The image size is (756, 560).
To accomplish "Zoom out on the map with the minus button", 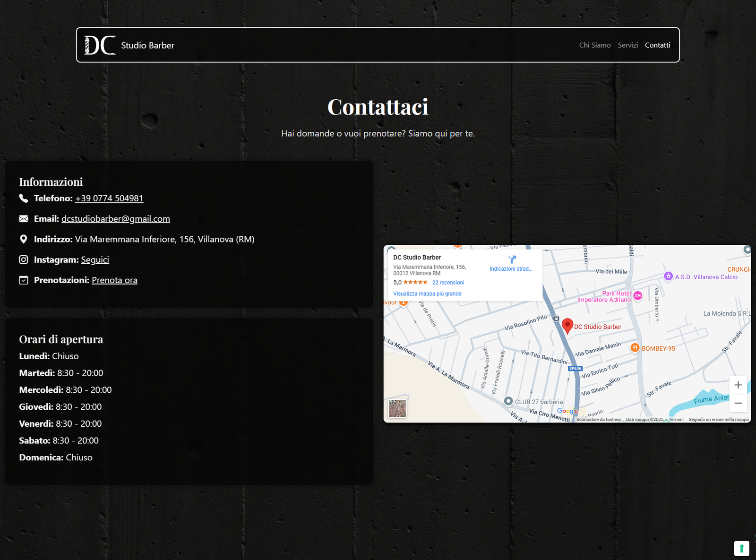I will coord(738,403).
